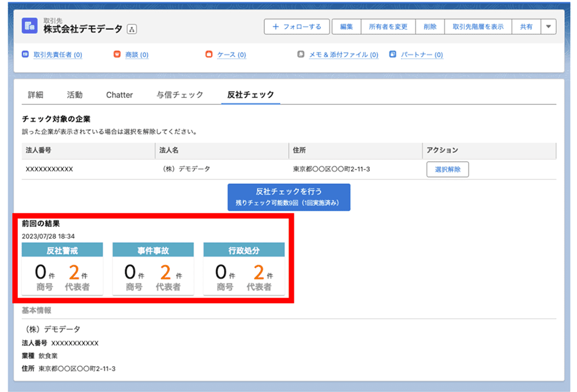Open the 活動 tab
Viewport: 577px width, 392px height.
(x=74, y=95)
